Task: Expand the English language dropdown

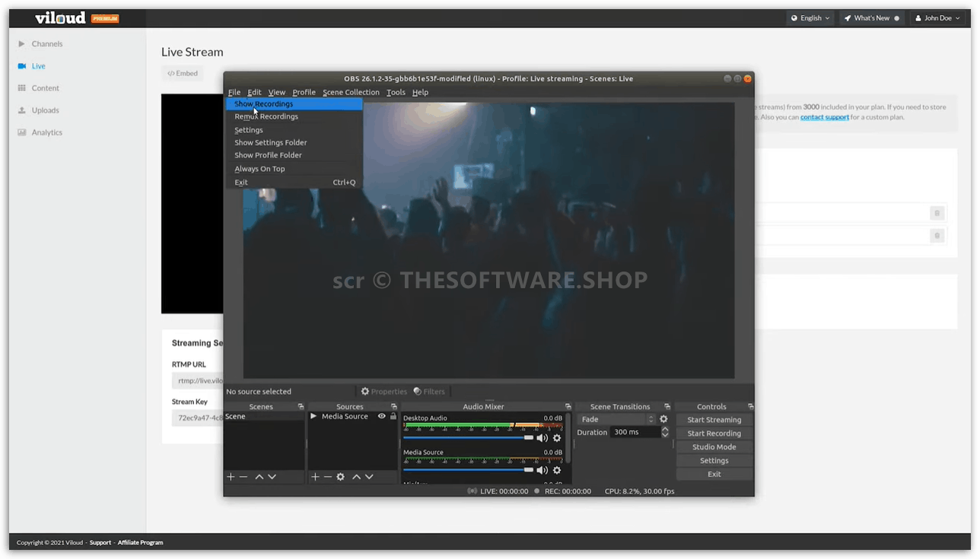Action: (810, 18)
